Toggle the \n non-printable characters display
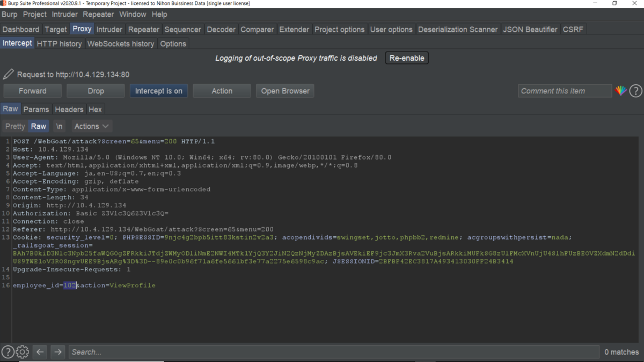This screenshot has height=362, width=644. [x=59, y=126]
